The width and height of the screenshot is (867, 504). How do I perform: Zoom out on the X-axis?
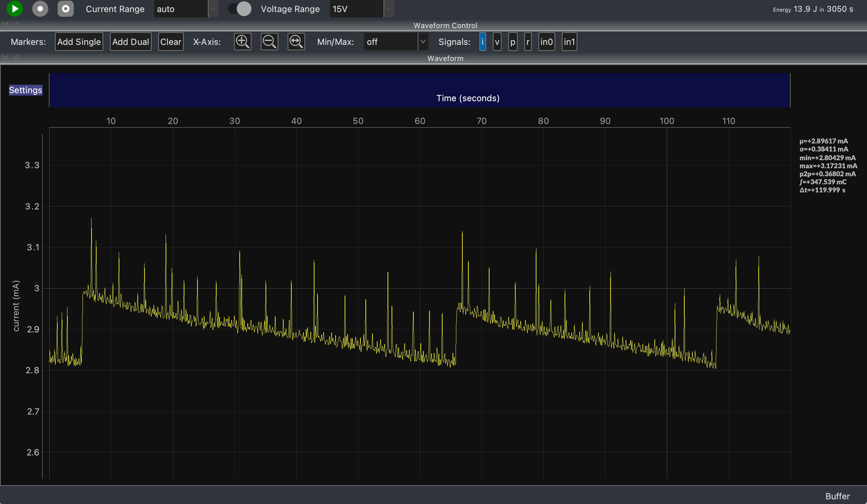tap(270, 42)
